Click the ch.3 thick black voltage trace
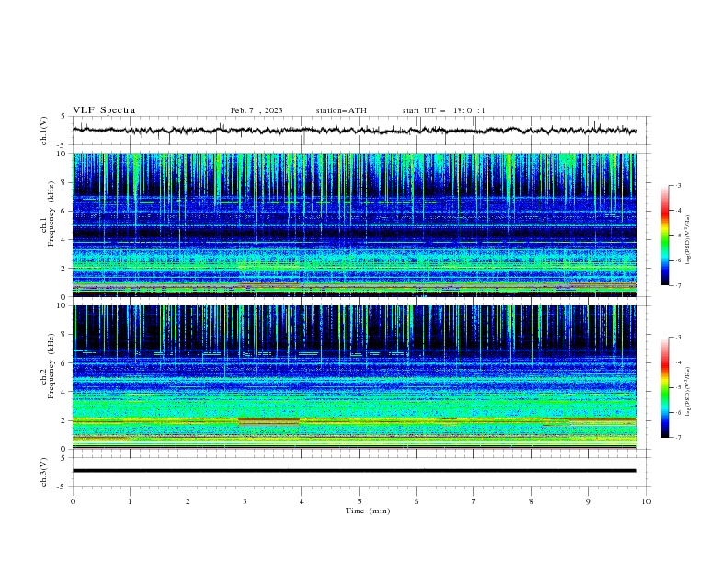Screen dimensions: 728x563 [354, 471]
